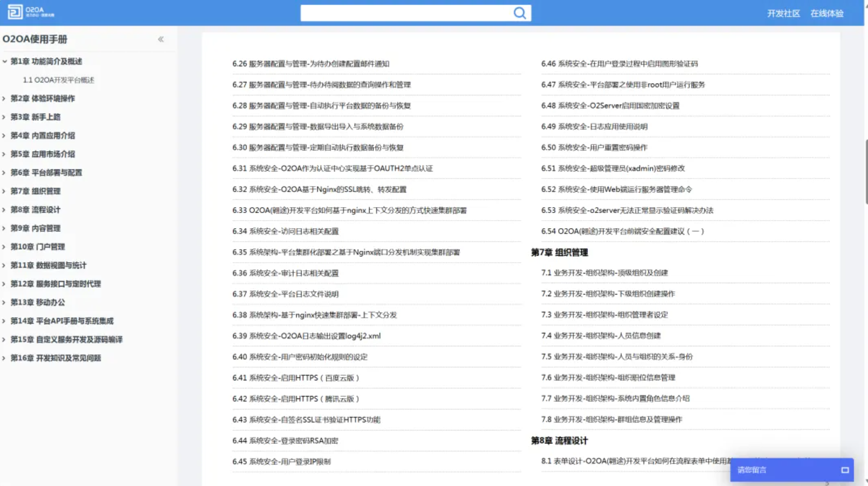The image size is (868, 486).
Task: Open article 6.36 系统安全-审计日志相关配置
Action: point(286,273)
